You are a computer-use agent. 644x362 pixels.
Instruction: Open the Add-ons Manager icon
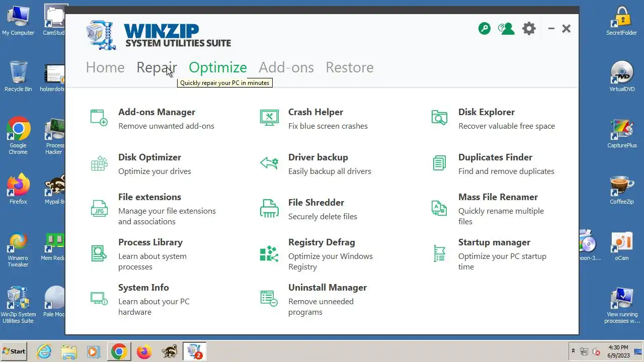click(x=99, y=118)
